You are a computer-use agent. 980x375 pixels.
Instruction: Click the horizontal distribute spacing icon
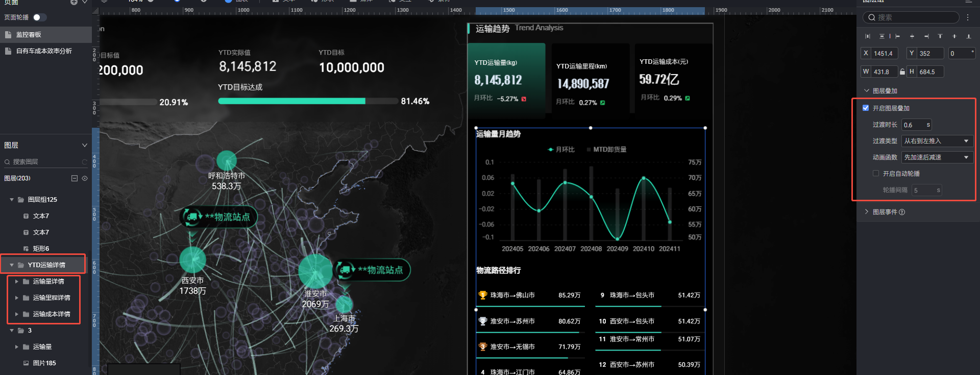pyautogui.click(x=868, y=36)
